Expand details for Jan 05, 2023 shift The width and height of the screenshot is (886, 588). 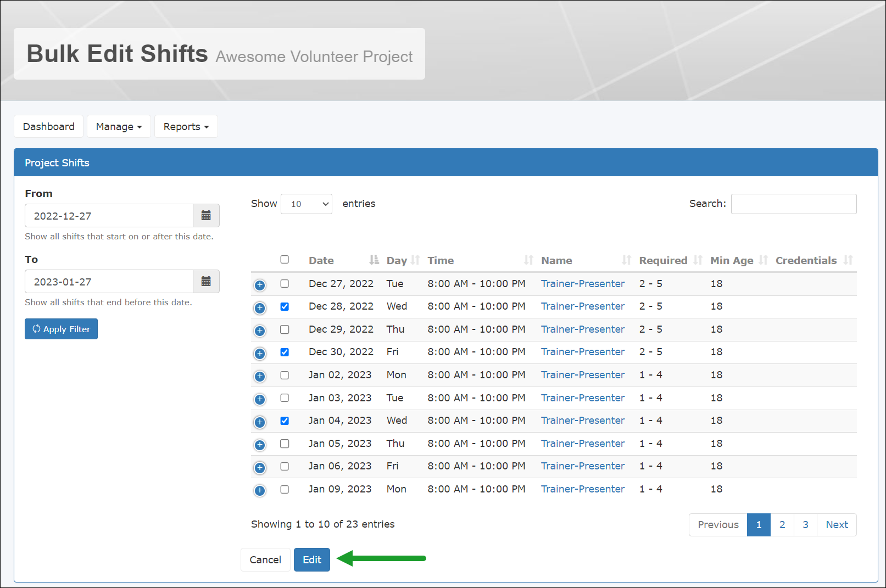coord(260,445)
